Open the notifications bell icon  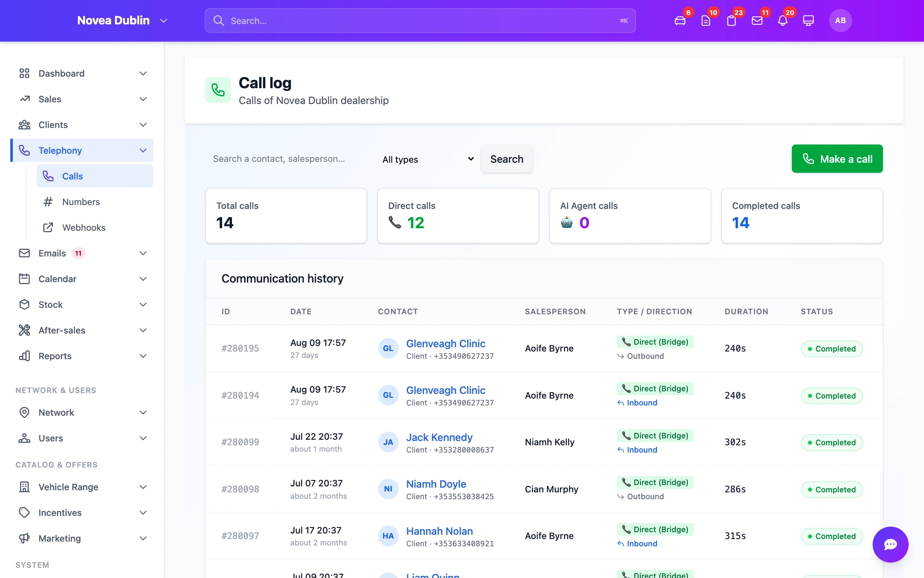click(x=783, y=21)
